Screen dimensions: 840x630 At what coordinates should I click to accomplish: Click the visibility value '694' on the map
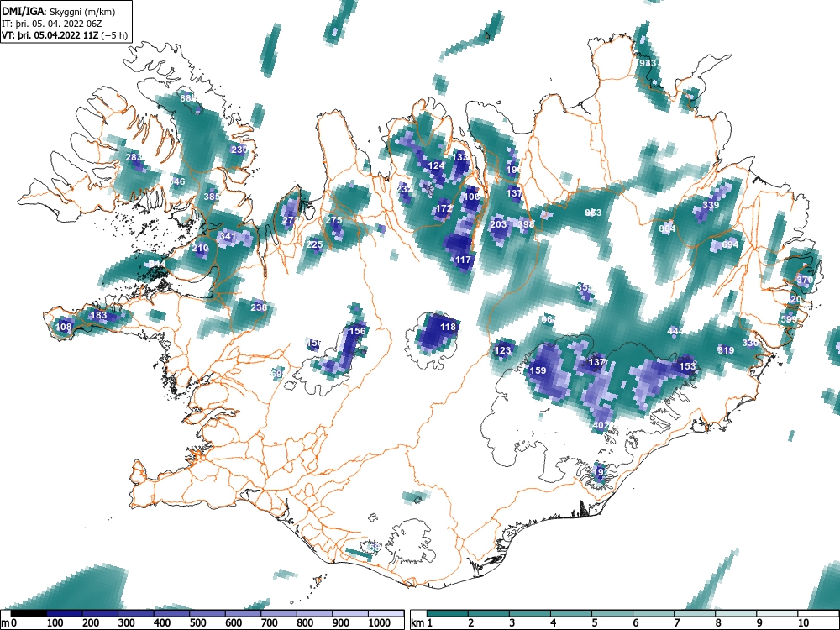(730, 244)
